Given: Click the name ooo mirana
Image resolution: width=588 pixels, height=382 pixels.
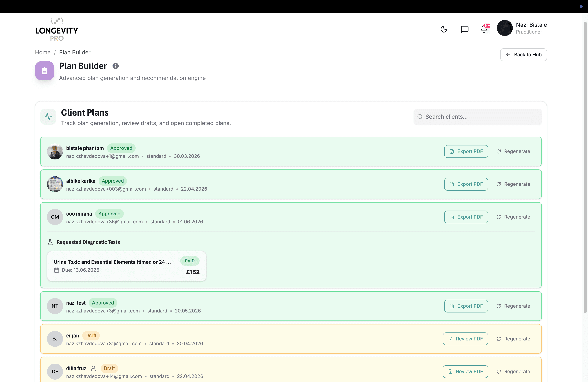Looking at the screenshot, I should [x=79, y=214].
